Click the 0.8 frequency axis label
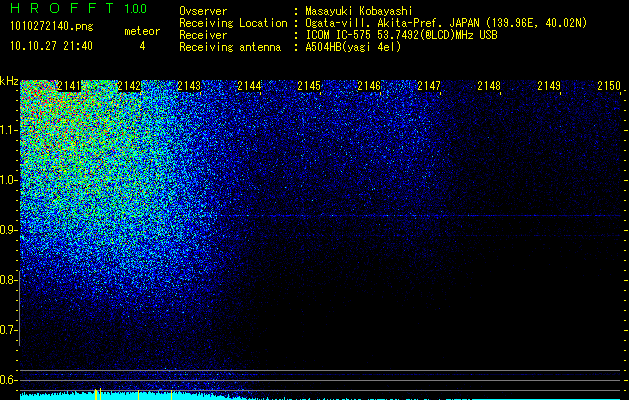 (8, 280)
